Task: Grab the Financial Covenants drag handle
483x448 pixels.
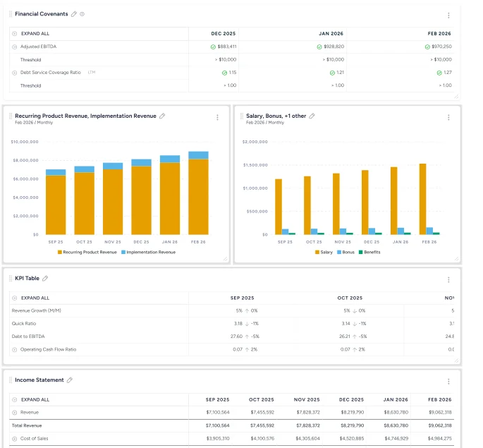Action: click(11, 14)
